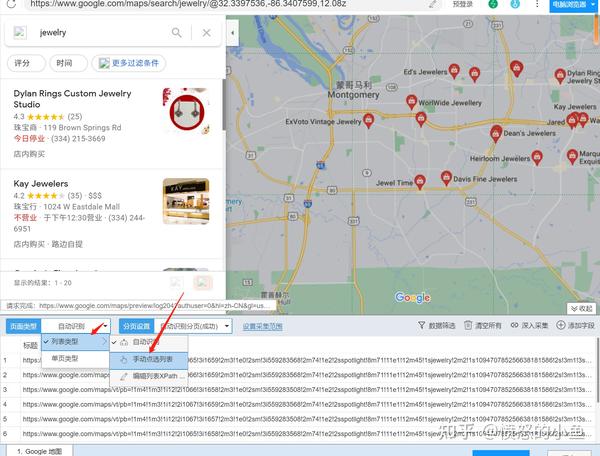Viewport: 600px width, 456px height.
Task: Click Dean's Jewelers map pin
Action: (496, 134)
